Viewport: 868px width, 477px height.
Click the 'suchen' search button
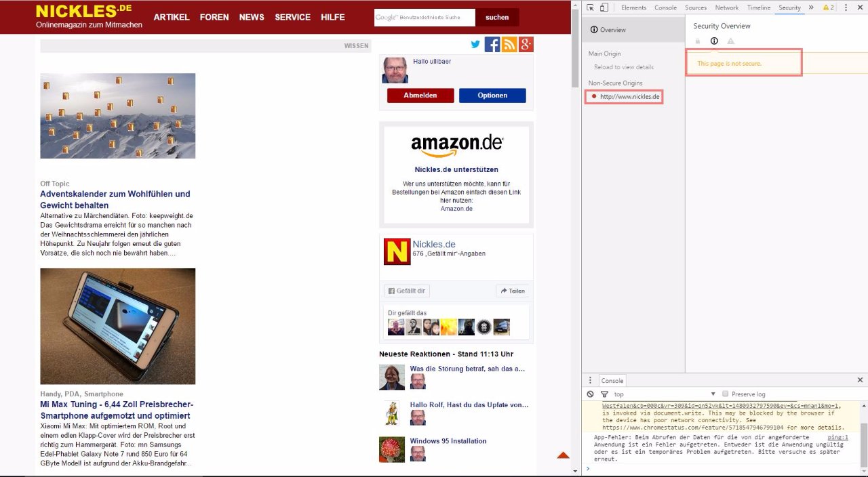tap(497, 17)
